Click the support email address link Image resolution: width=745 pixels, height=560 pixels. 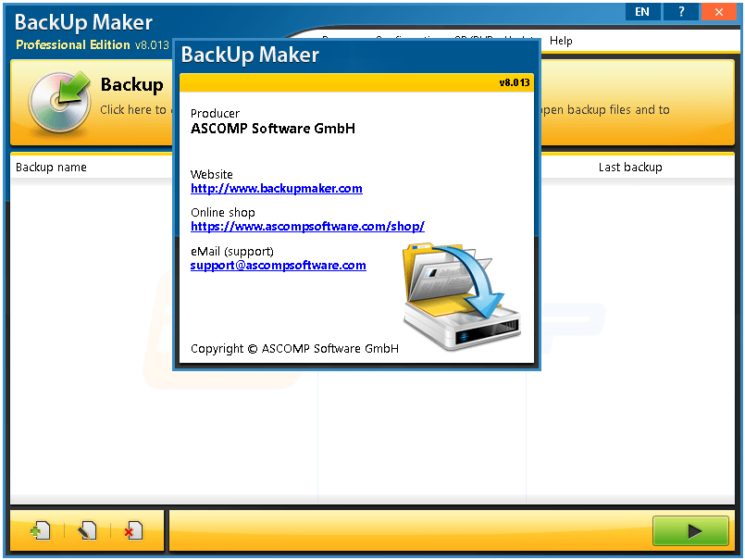pyautogui.click(x=278, y=266)
